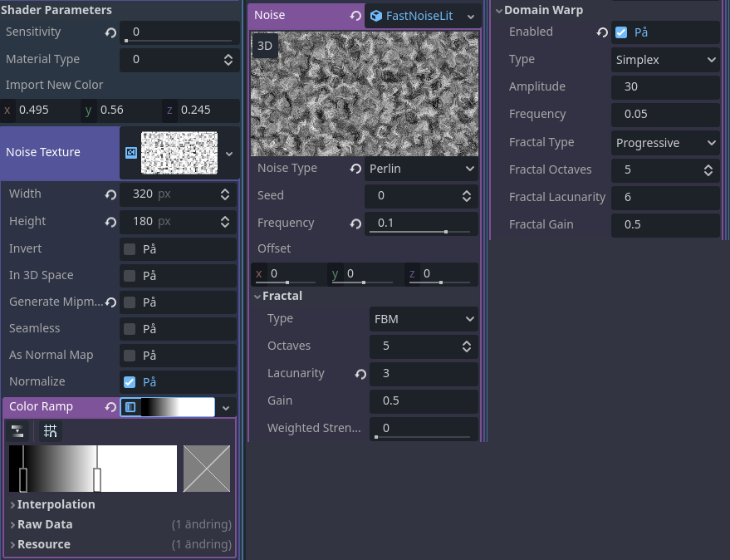Click the Amplitude value field

point(665,87)
